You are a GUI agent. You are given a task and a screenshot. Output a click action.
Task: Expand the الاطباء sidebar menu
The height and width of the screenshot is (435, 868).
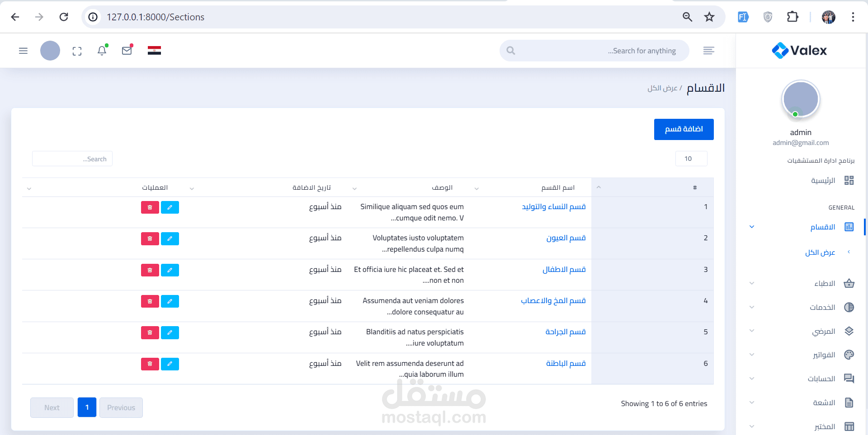click(802, 283)
